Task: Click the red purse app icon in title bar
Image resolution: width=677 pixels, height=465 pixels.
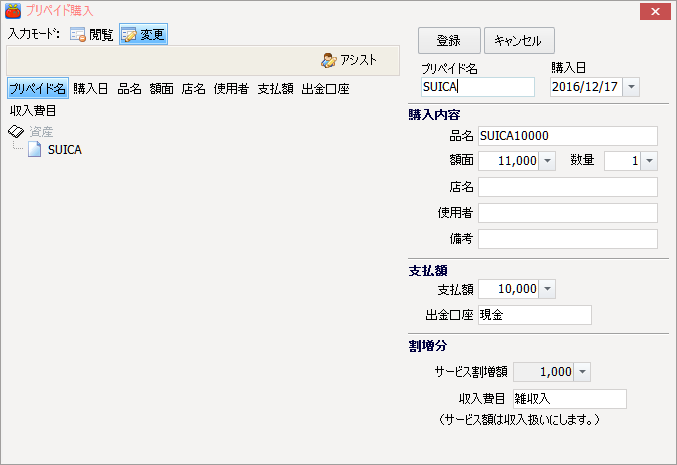Action: point(13,11)
